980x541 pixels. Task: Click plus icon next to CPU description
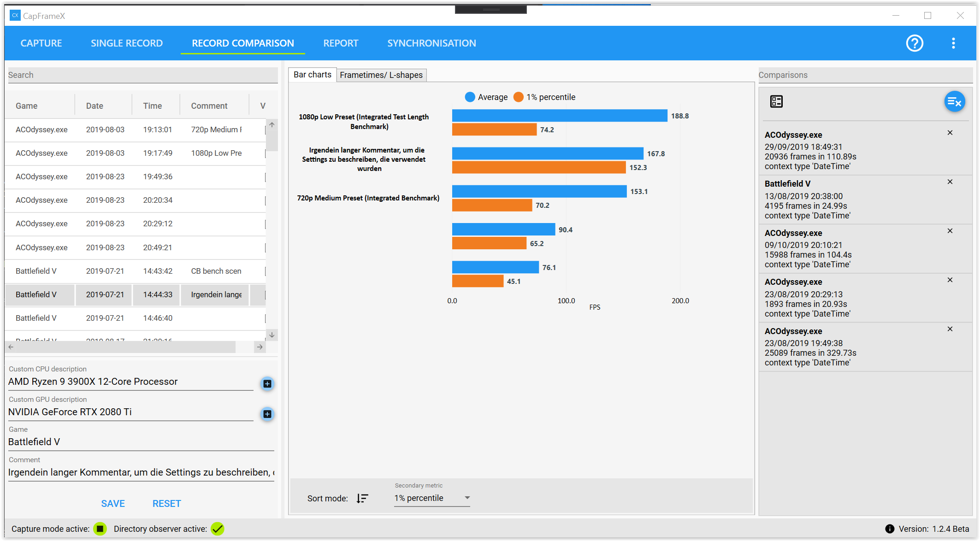click(267, 383)
